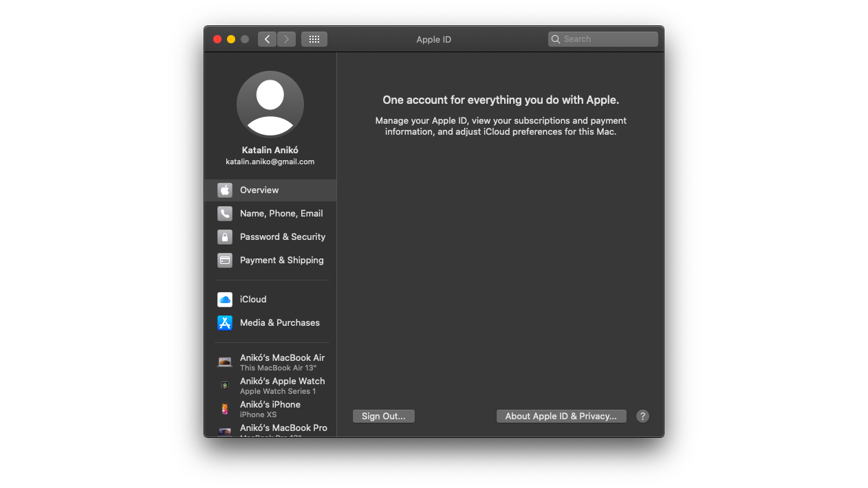Go back with the left arrow button
This screenshot has width=868, height=488.
267,39
